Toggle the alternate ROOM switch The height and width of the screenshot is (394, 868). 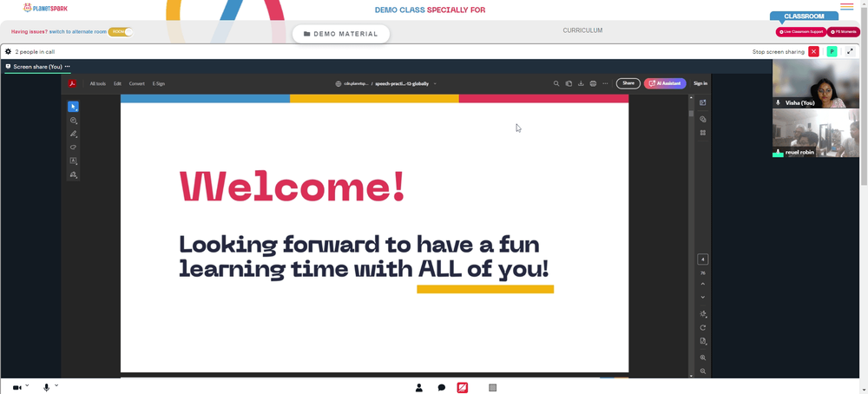click(x=120, y=31)
